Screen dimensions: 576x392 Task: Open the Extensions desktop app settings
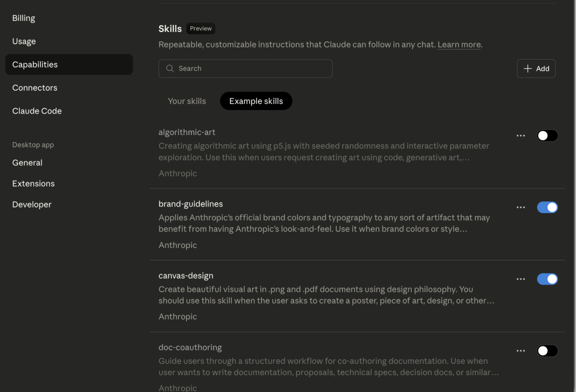pos(33,183)
